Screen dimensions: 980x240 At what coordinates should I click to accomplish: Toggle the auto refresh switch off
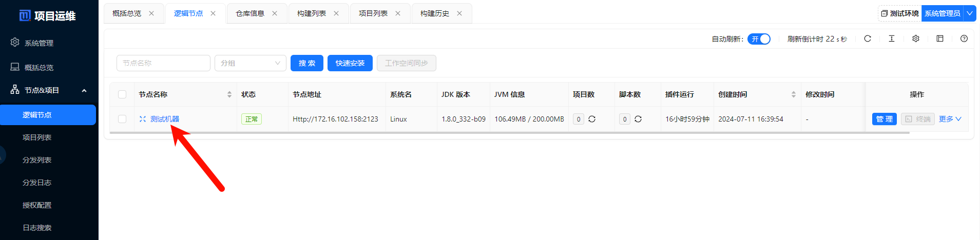[x=759, y=39]
